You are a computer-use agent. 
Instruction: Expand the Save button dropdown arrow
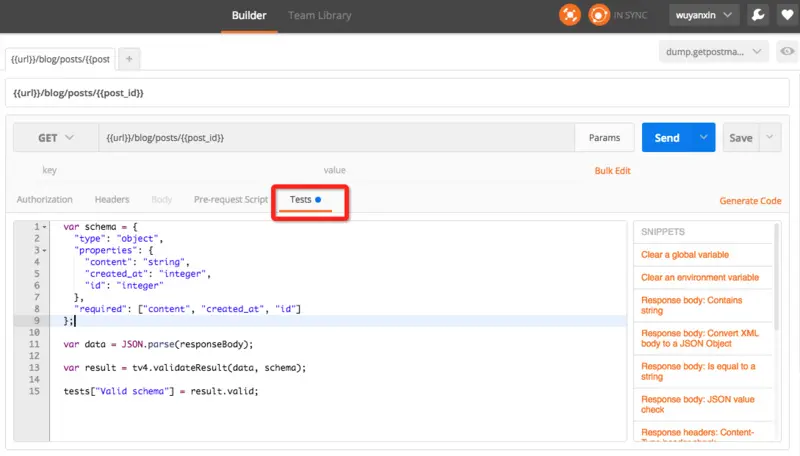[x=770, y=137]
